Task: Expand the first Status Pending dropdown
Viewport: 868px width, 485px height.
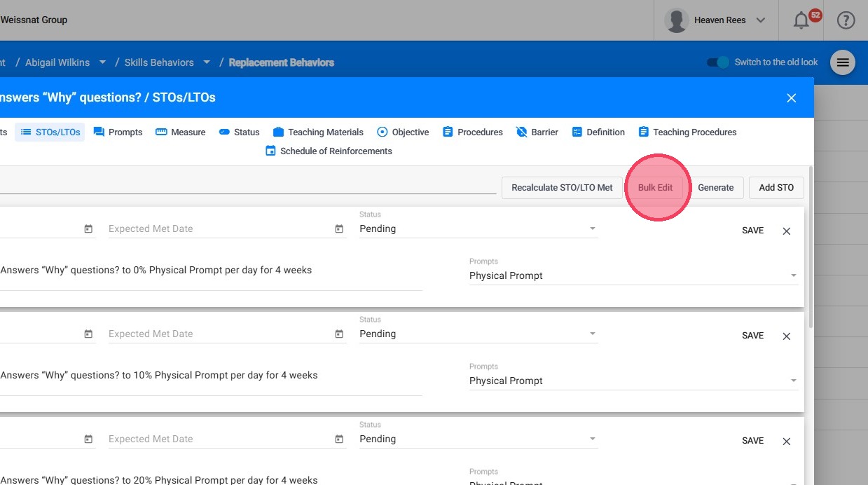Action: click(592, 229)
